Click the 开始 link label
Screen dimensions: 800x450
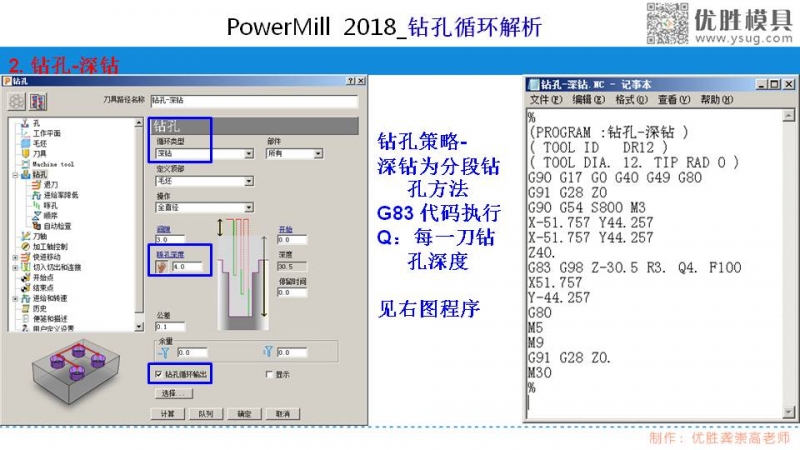[285, 230]
